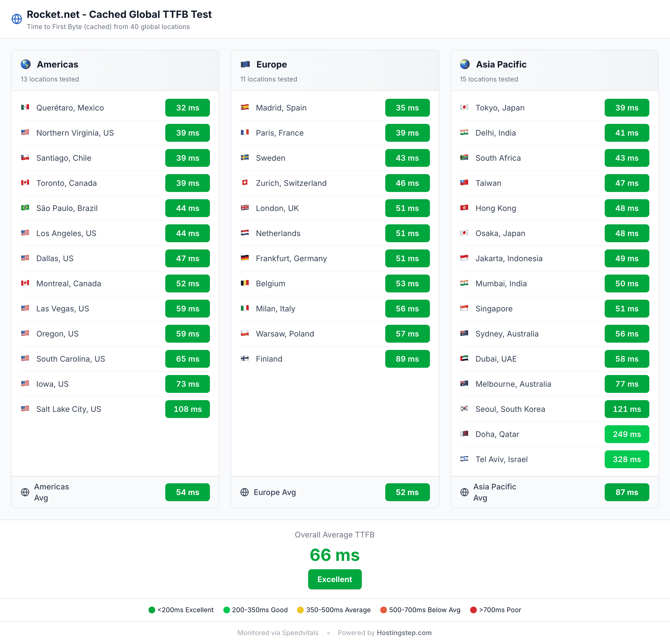The image size is (670, 644).
Task: Click '15 locations tested' under Asia Pacific
Action: [x=489, y=79]
